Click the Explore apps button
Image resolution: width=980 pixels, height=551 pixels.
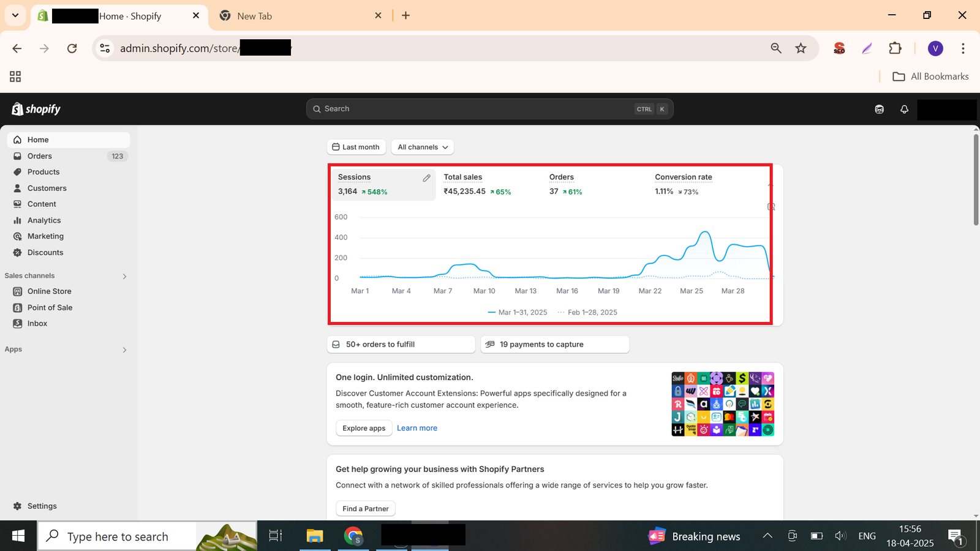click(x=364, y=428)
